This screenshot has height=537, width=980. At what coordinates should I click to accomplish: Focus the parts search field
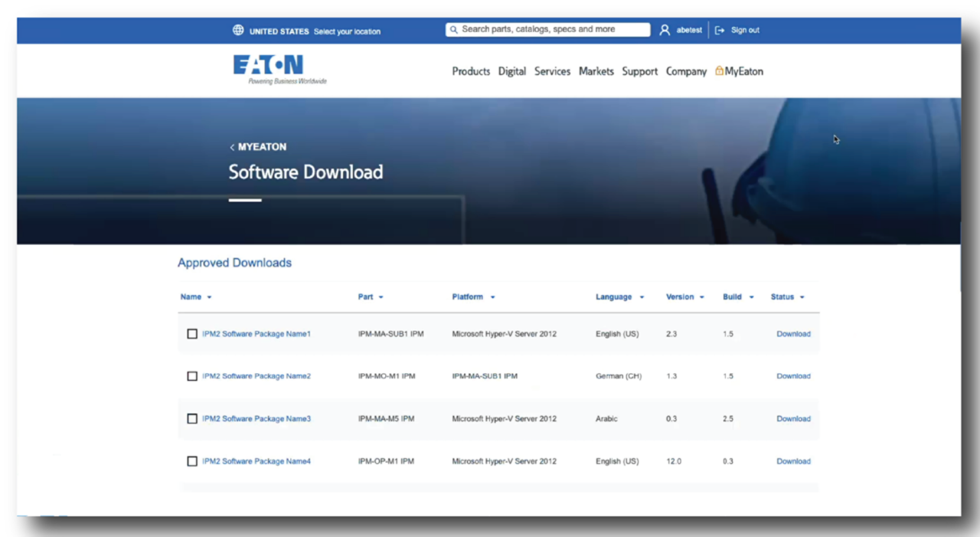pyautogui.click(x=548, y=30)
